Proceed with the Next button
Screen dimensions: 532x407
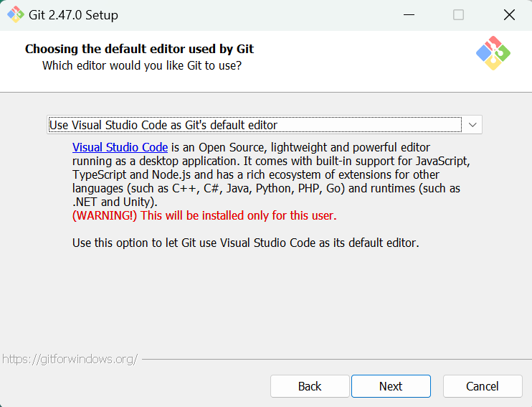click(391, 386)
